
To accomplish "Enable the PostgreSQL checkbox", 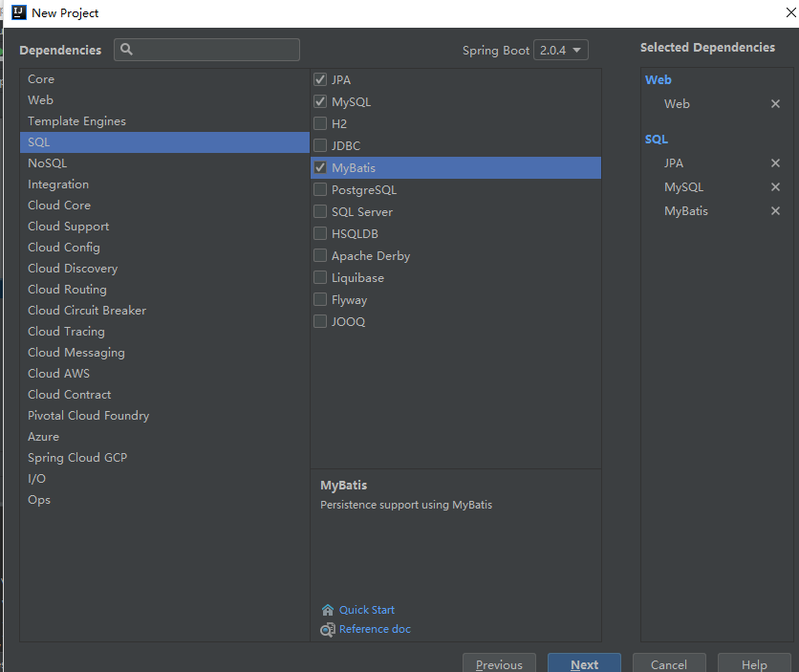I will pos(320,189).
